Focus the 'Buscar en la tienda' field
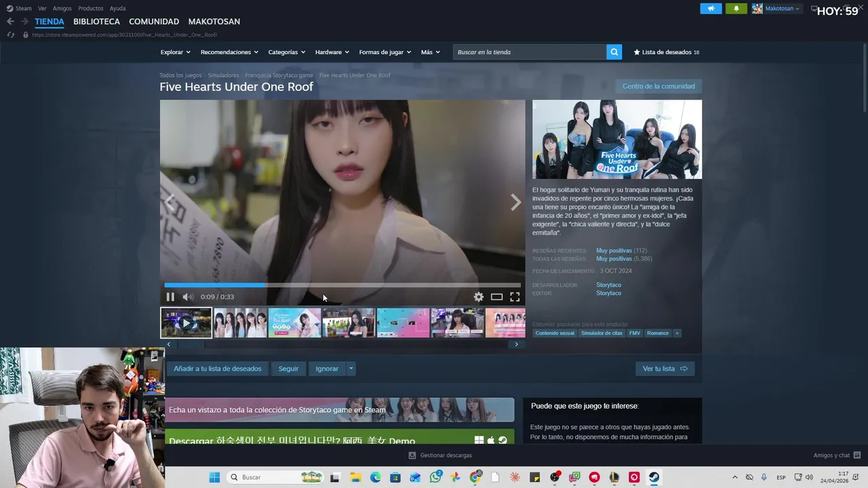This screenshot has height=488, width=868. [x=530, y=52]
